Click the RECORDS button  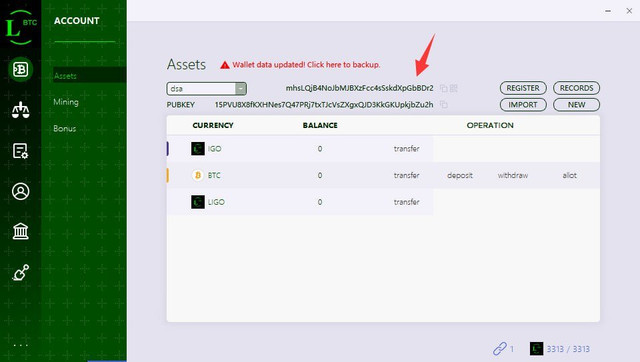click(576, 88)
